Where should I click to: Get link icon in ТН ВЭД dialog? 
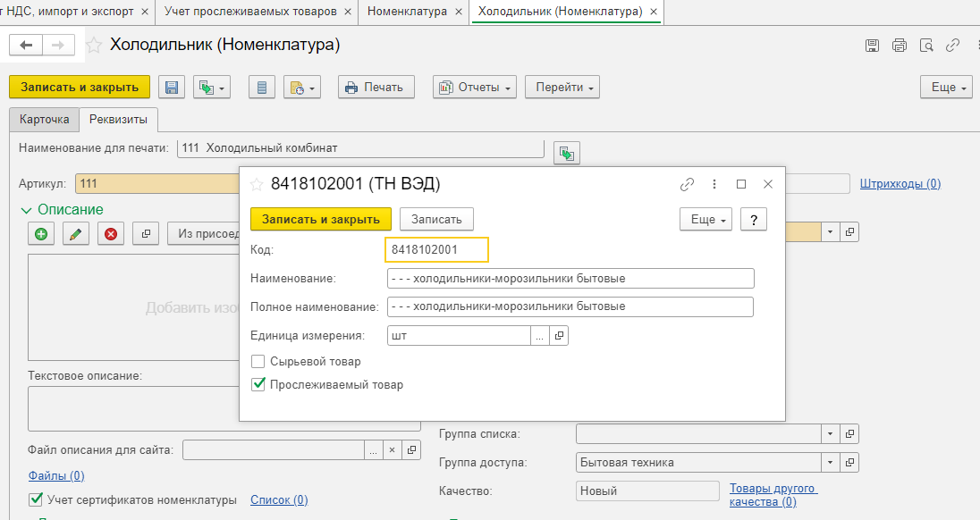click(687, 184)
